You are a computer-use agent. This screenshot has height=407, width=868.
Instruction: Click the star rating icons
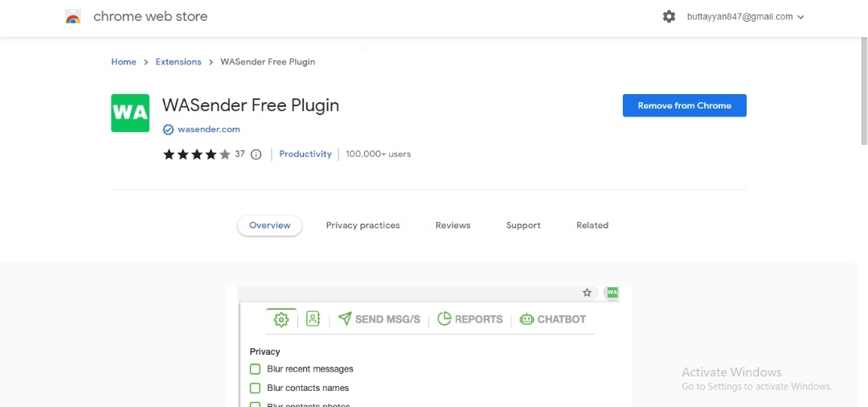(x=197, y=154)
